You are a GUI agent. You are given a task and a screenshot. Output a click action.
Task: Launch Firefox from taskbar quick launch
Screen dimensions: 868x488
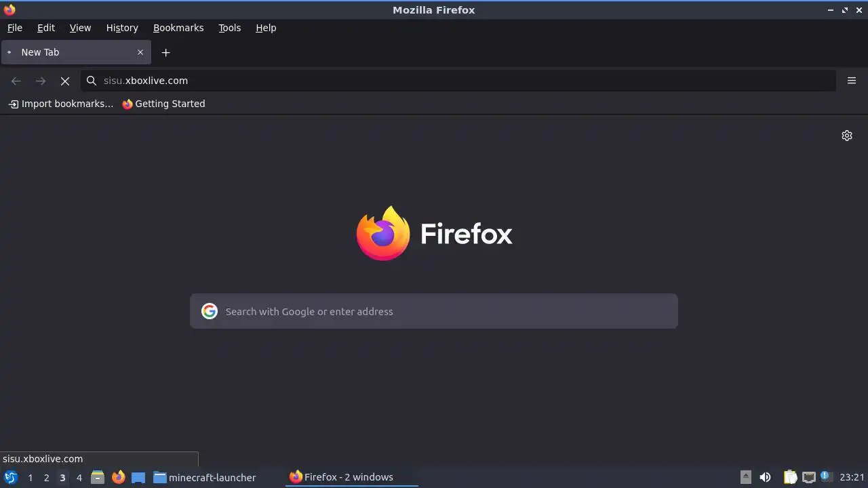pos(118,477)
